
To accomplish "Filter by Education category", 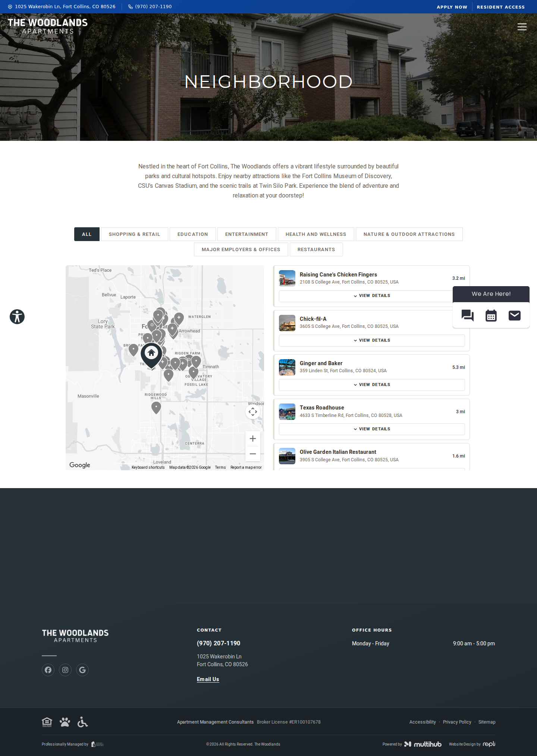I will coord(193,234).
